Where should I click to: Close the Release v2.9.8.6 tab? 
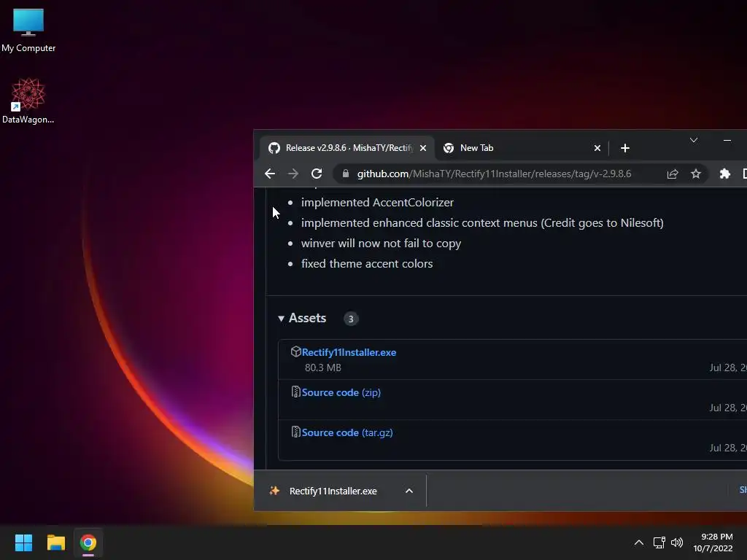pyautogui.click(x=423, y=148)
